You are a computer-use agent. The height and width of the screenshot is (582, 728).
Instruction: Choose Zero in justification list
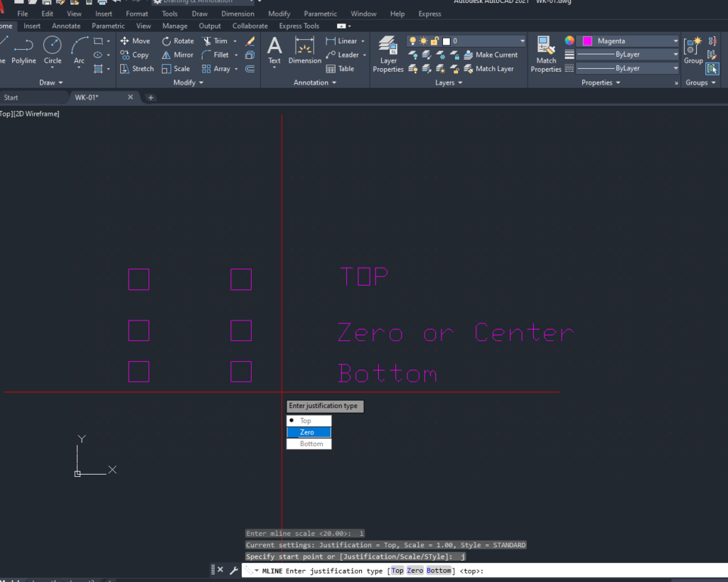[x=309, y=432]
